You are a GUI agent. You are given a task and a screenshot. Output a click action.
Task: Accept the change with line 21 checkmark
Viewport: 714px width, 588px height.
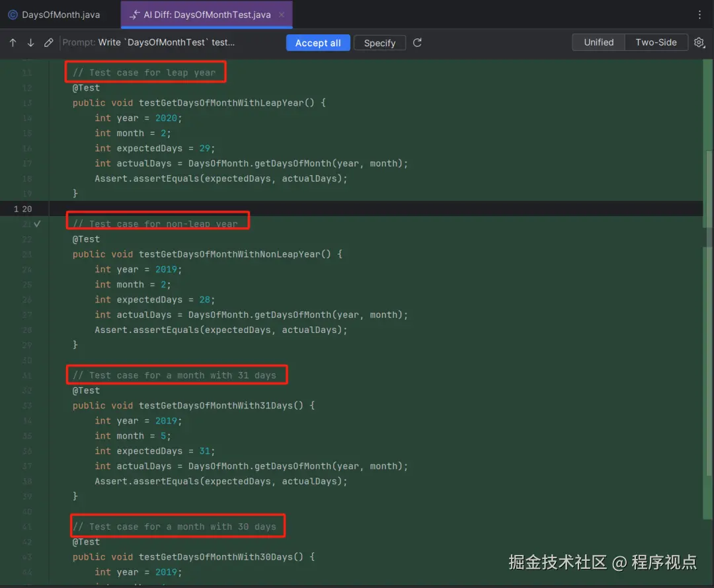(37, 223)
